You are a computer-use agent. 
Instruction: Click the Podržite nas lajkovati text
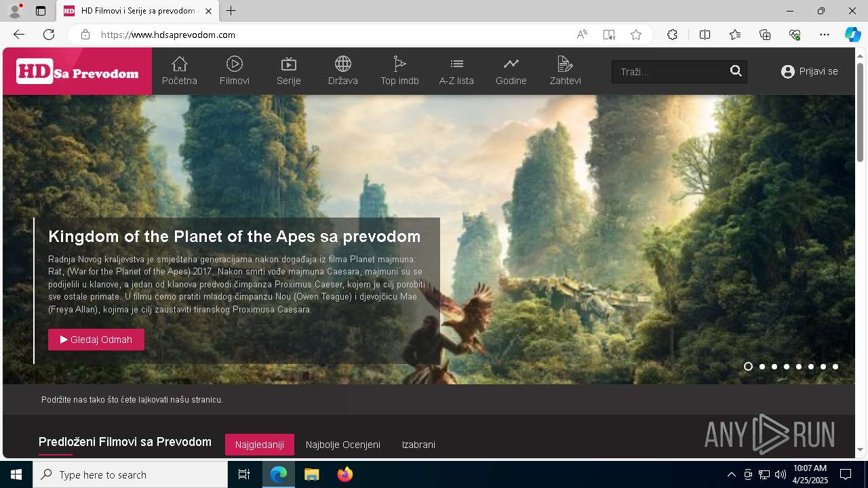pos(132,400)
